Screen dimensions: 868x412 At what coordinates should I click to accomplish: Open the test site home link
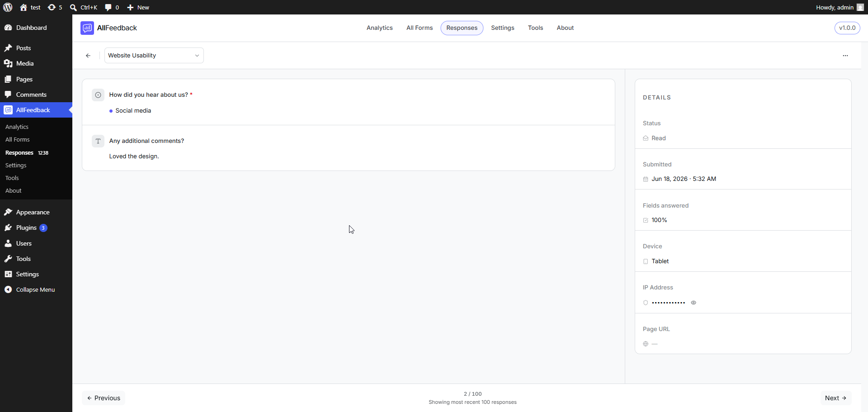tap(30, 7)
